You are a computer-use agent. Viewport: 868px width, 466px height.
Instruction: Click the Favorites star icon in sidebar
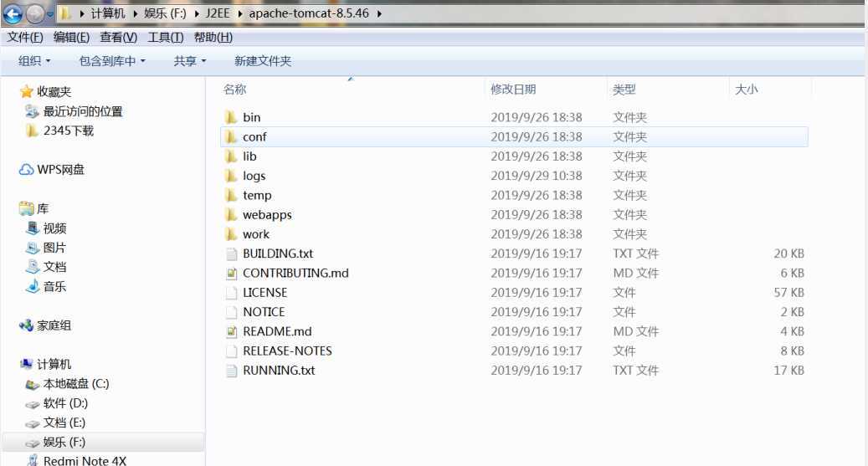point(26,91)
